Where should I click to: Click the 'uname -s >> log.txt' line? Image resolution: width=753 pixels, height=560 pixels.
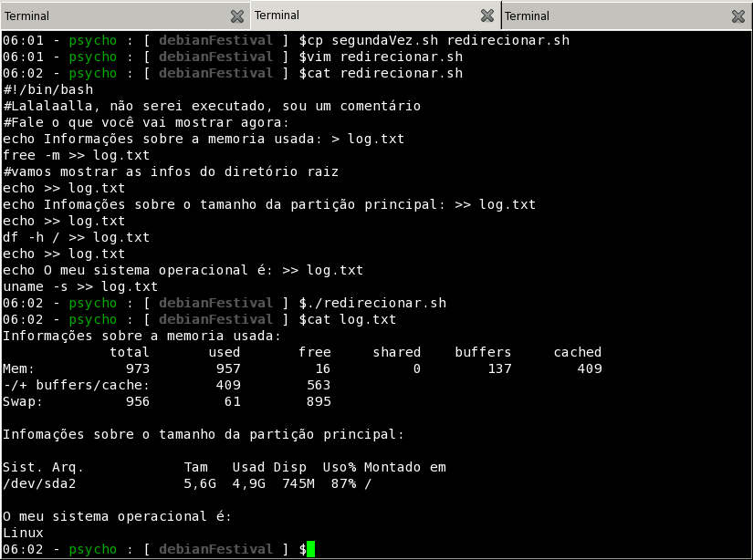tap(80, 286)
